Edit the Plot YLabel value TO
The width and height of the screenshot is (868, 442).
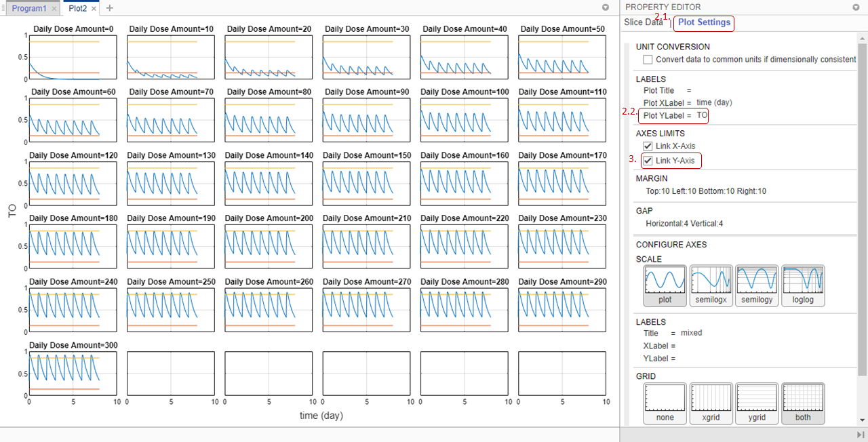702,116
